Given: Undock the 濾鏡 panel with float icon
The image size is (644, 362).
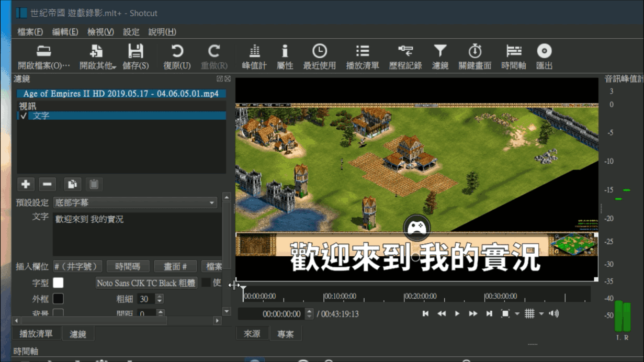Looking at the screenshot, I should (220, 79).
